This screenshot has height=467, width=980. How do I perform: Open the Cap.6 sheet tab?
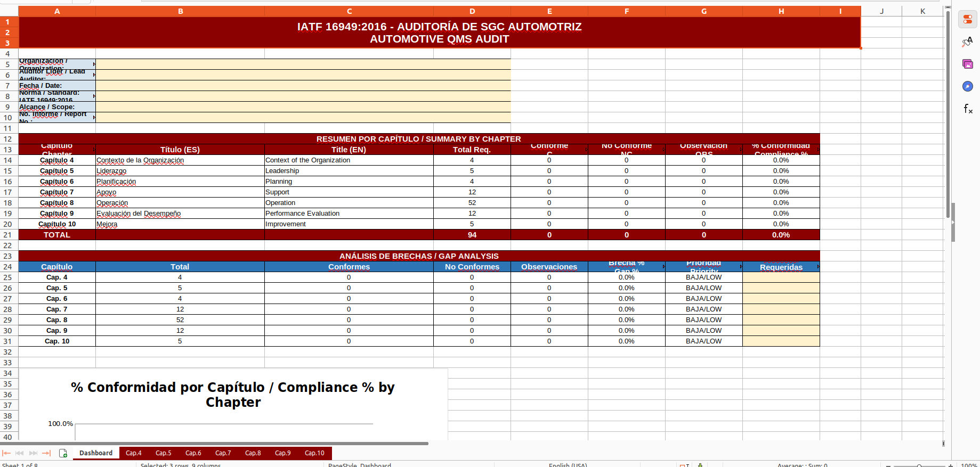(193, 453)
